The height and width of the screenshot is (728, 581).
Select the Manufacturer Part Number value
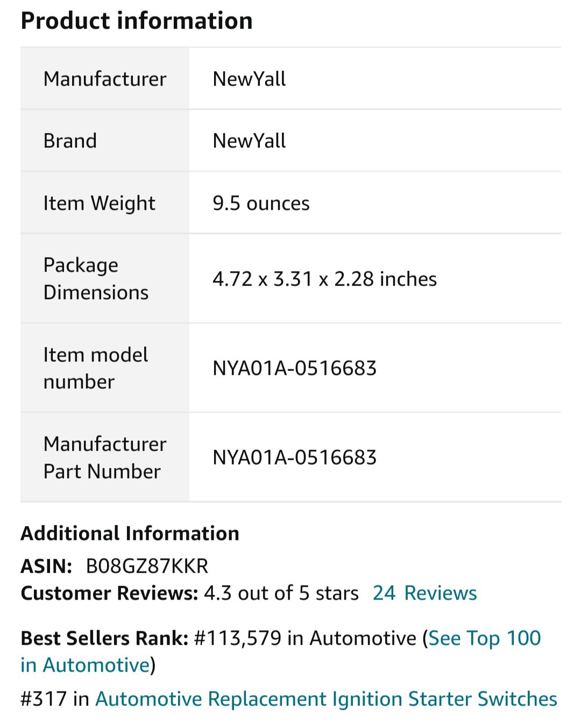[294, 458]
